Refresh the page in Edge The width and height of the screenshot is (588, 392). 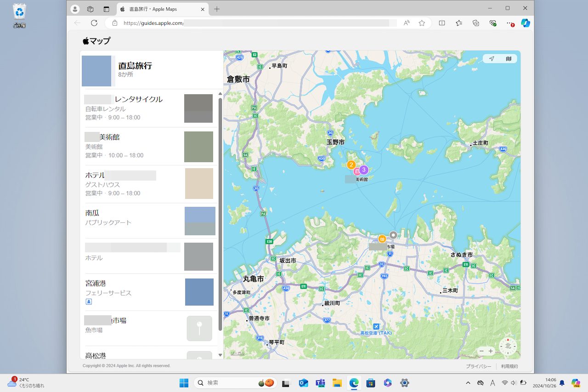point(94,23)
